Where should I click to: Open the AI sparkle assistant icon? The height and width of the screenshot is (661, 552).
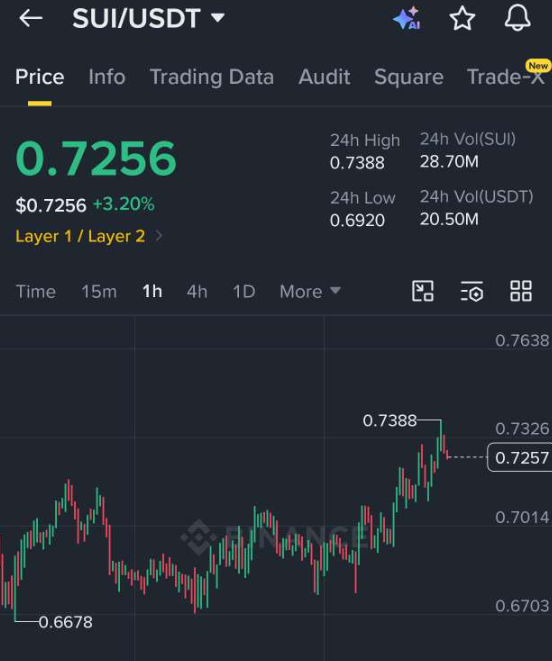(407, 18)
